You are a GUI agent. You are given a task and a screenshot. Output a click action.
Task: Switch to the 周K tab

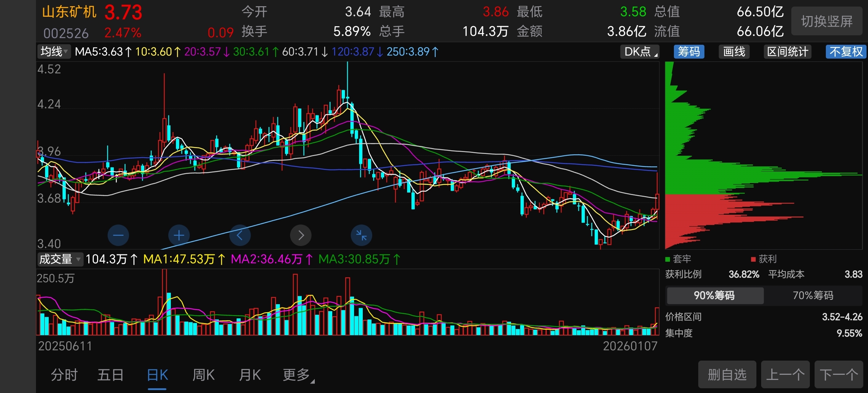pos(204,375)
